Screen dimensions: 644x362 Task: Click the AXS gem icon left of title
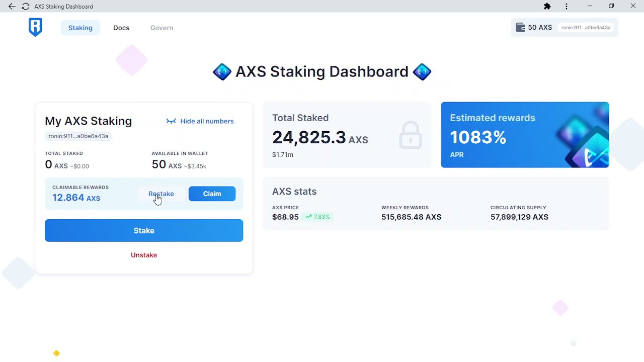[222, 72]
